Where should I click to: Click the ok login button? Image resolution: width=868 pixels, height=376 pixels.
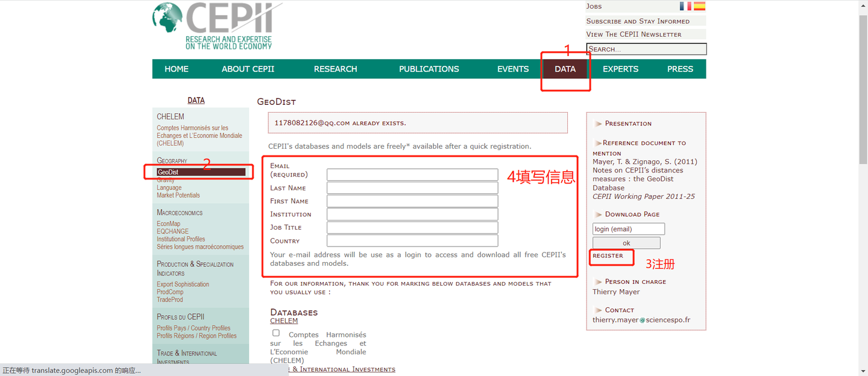(626, 243)
